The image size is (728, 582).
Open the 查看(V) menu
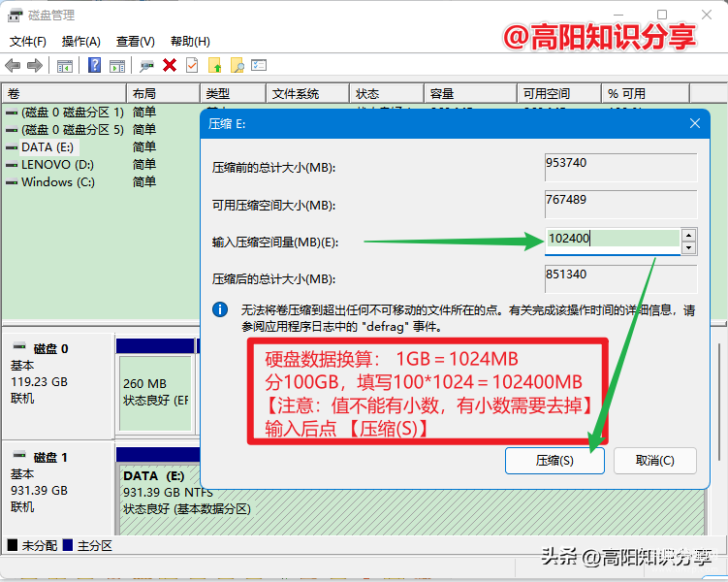pyautogui.click(x=135, y=42)
